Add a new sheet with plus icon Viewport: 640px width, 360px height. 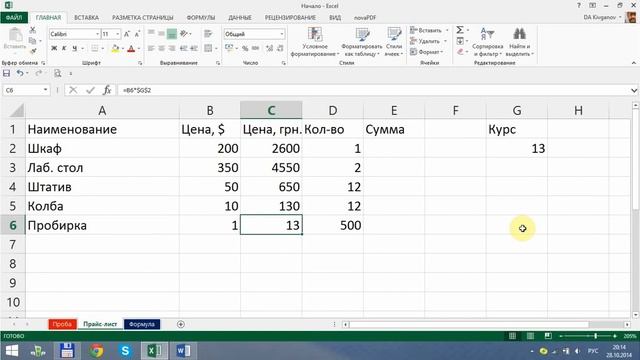coord(180,324)
